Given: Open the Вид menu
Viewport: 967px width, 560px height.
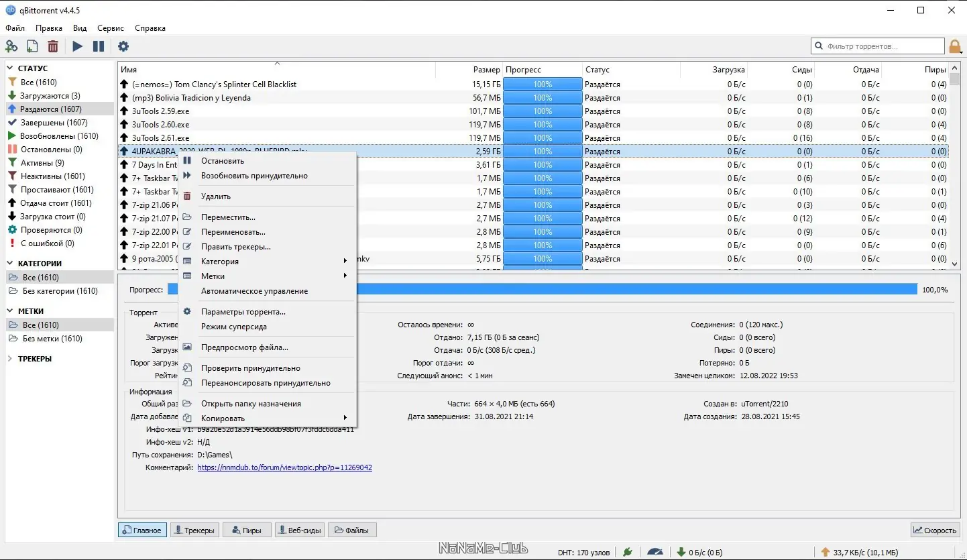Looking at the screenshot, I should 80,28.
